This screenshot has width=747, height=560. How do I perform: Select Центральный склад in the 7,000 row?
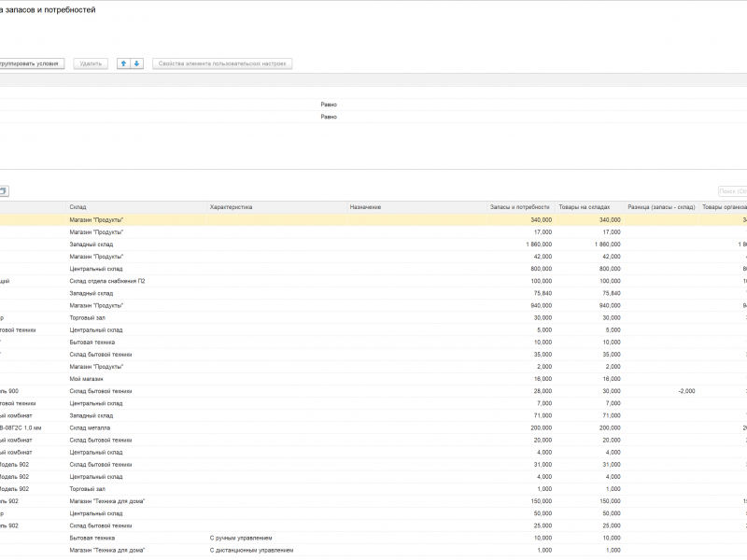[x=96, y=404]
